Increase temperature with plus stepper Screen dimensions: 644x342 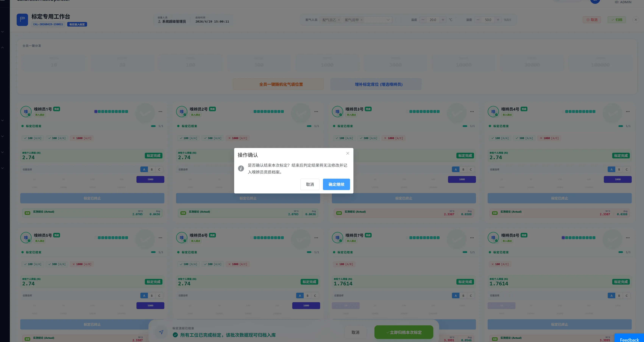(x=443, y=20)
